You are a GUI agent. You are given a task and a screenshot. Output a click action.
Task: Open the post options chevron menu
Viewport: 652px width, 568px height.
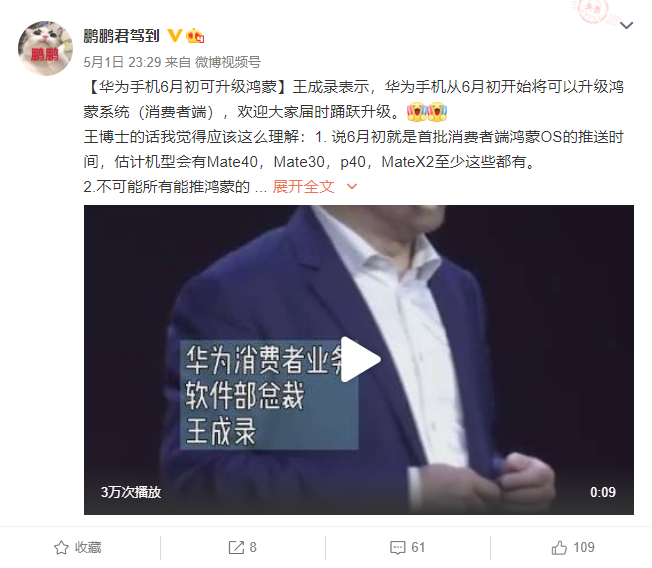[626, 25]
